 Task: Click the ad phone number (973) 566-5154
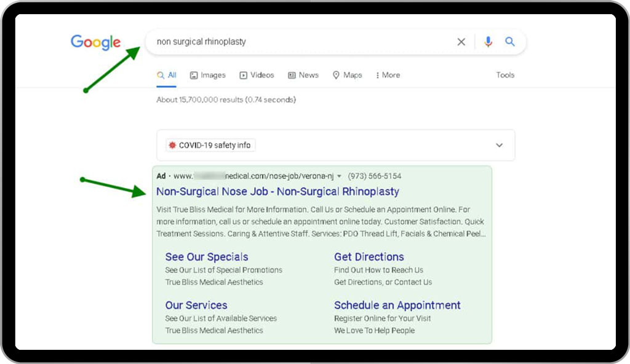point(375,176)
